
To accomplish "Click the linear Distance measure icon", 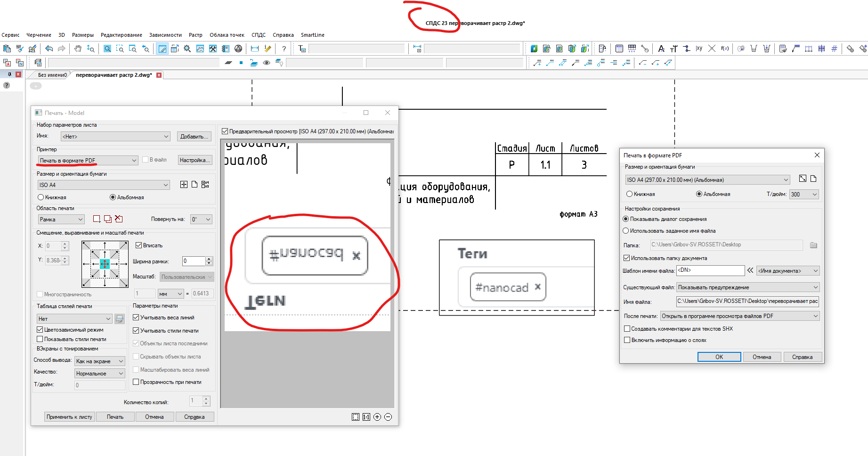I will [x=255, y=49].
